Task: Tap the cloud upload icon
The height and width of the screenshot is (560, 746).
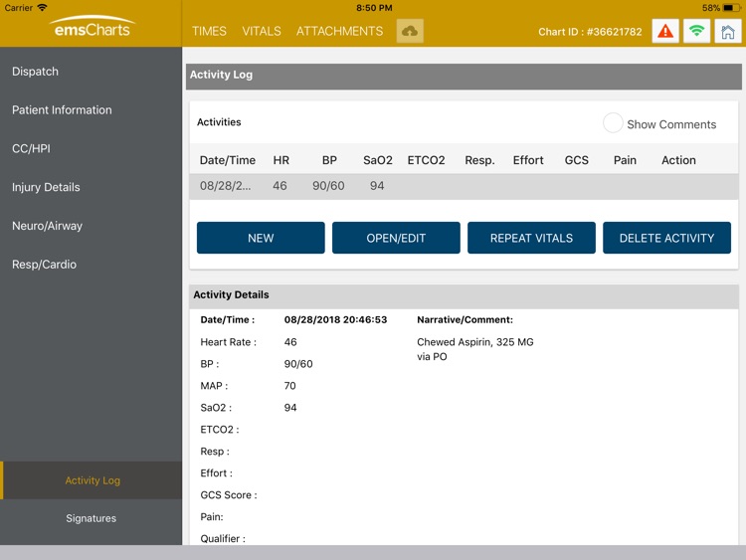Action: pos(410,32)
